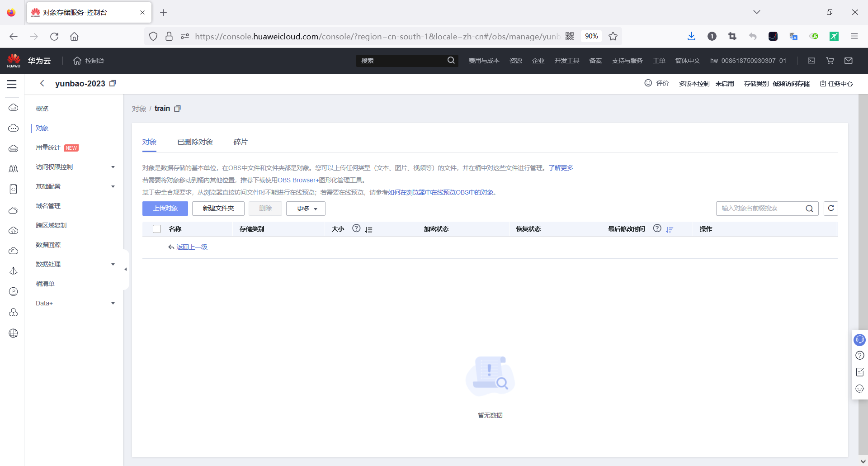
Task: Copy the bucket name yunbao-2023
Action: click(113, 83)
